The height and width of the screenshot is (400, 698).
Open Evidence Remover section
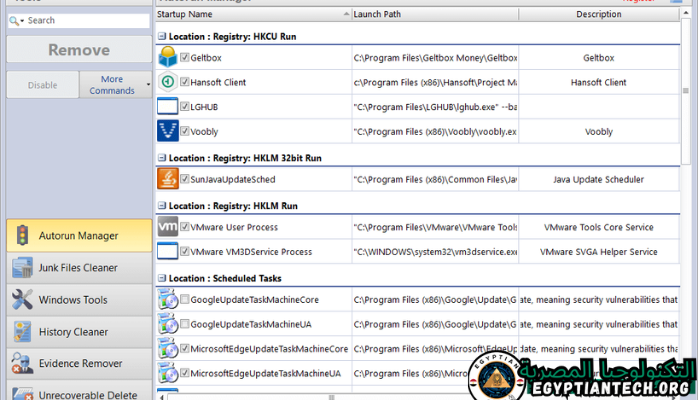pos(79,363)
